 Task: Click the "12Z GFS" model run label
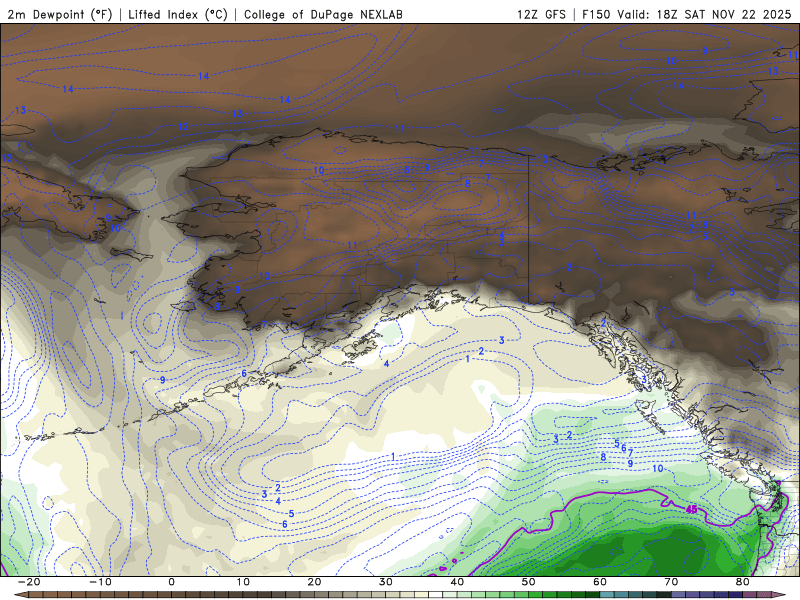point(541,14)
